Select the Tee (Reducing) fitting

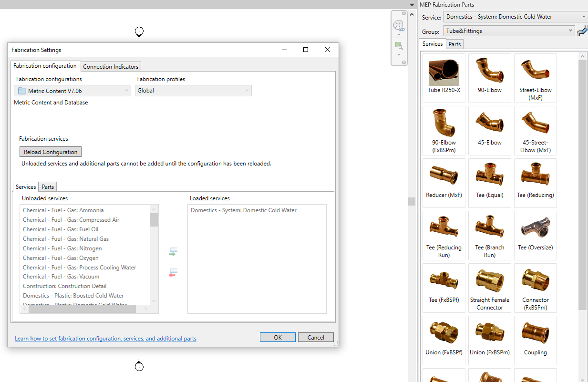point(536,183)
